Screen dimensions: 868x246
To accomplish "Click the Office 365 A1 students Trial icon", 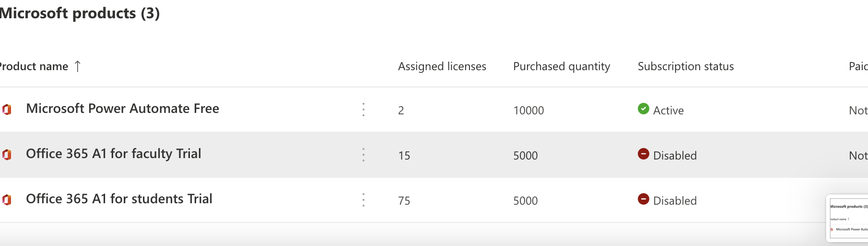I will (7, 200).
